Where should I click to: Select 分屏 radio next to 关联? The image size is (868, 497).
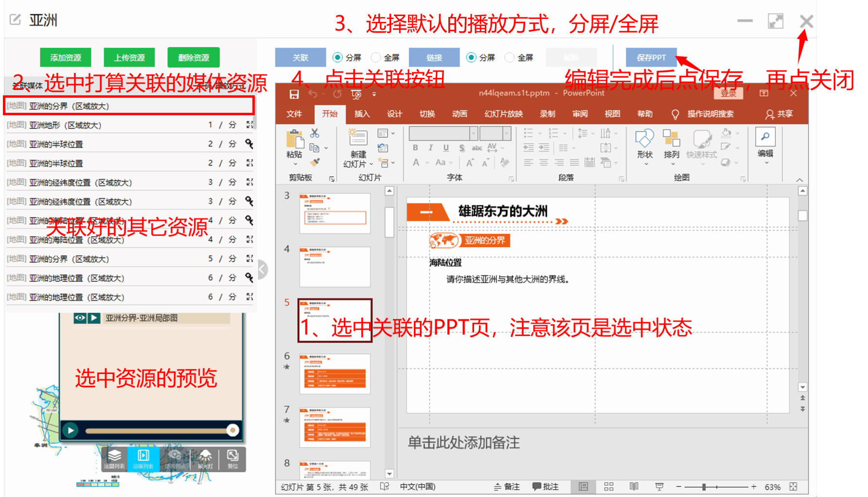[x=337, y=57]
